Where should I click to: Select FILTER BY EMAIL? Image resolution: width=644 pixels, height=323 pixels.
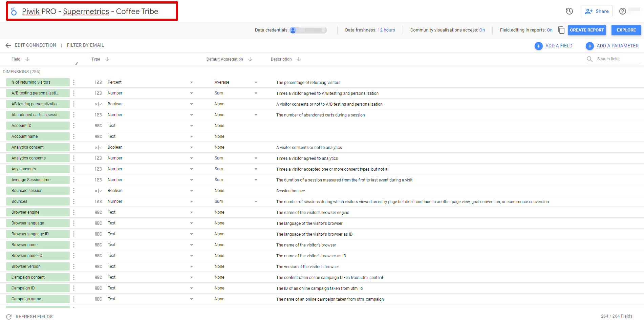(85, 45)
